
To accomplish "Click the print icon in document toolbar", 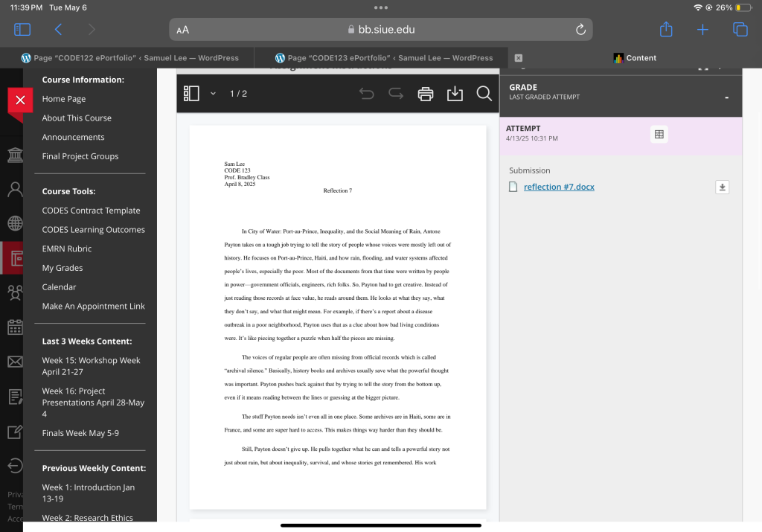I will (426, 94).
